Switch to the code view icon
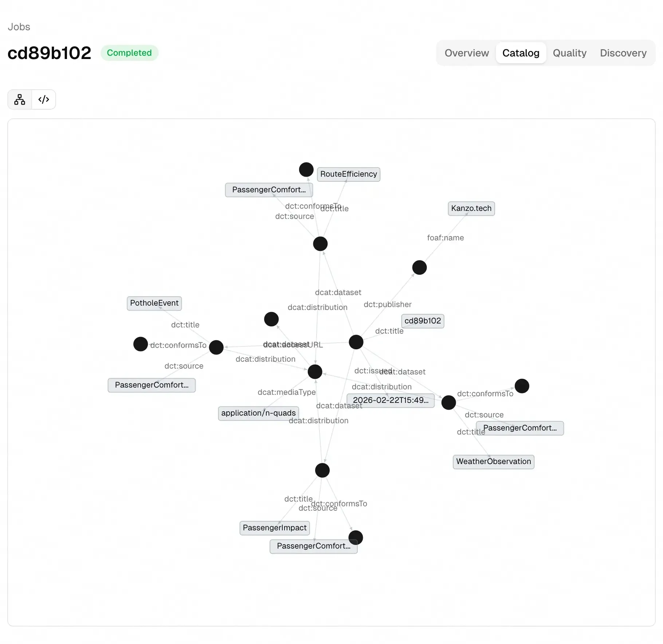 point(44,99)
